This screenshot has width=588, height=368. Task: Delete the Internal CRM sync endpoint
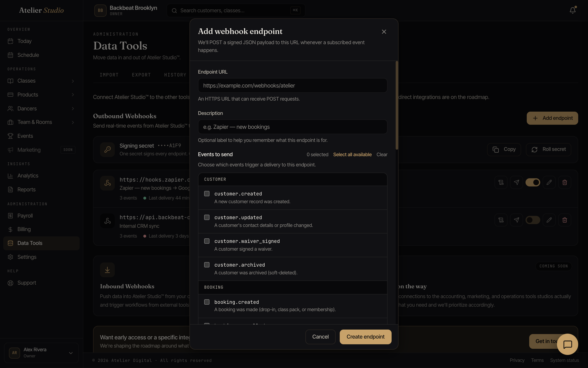click(565, 220)
